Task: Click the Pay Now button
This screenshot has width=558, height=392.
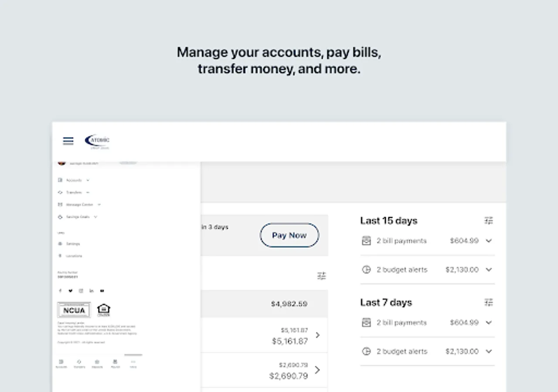Action: coord(289,235)
